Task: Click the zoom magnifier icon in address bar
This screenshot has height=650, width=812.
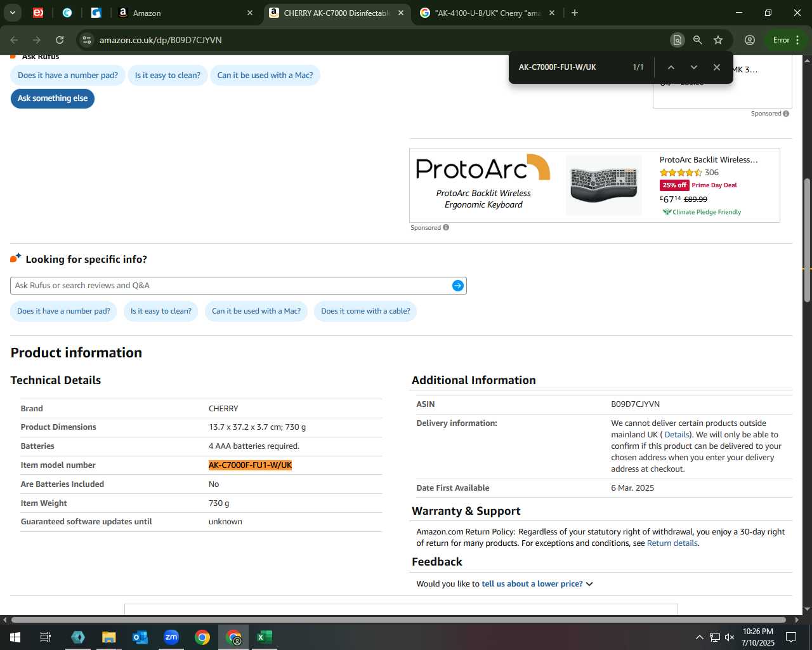Action: click(x=698, y=40)
